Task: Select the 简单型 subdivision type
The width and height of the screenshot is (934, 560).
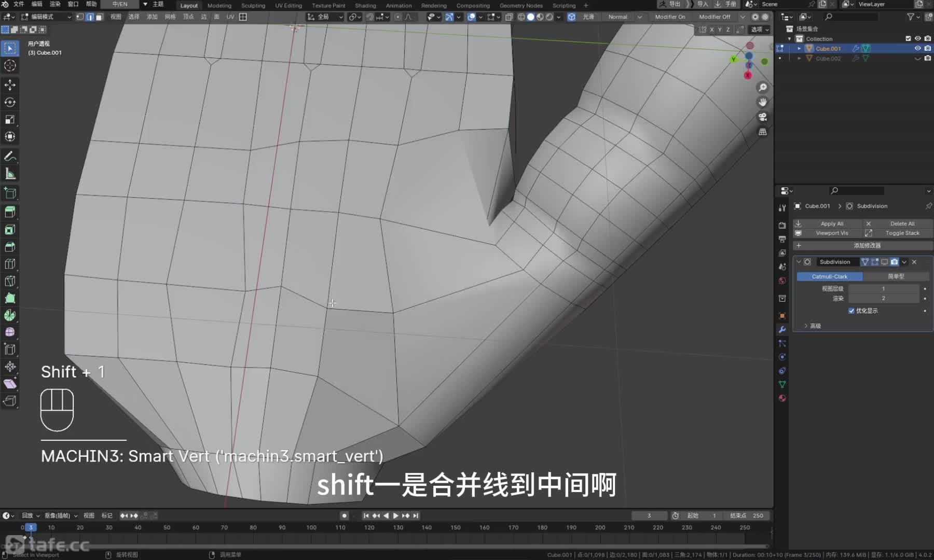Action: point(896,276)
